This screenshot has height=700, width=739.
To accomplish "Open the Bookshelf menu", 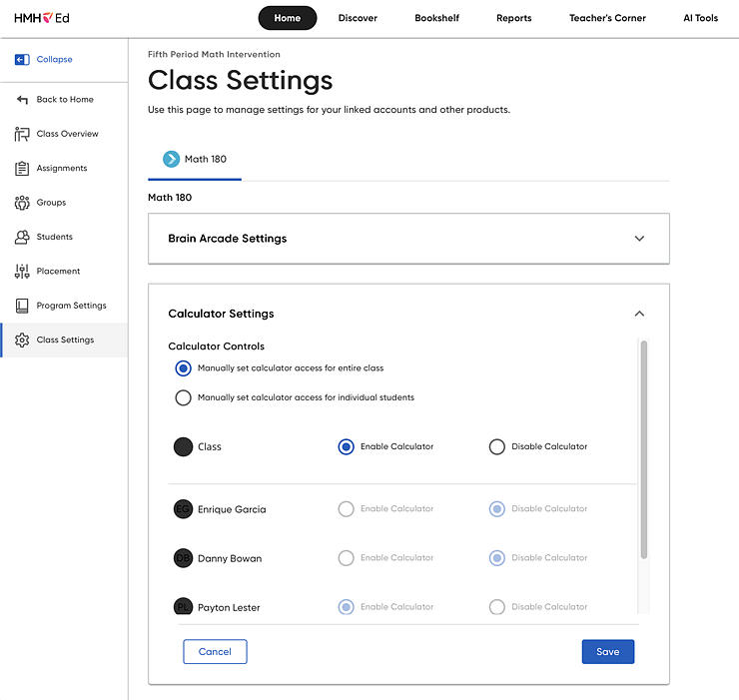I will (x=436, y=18).
